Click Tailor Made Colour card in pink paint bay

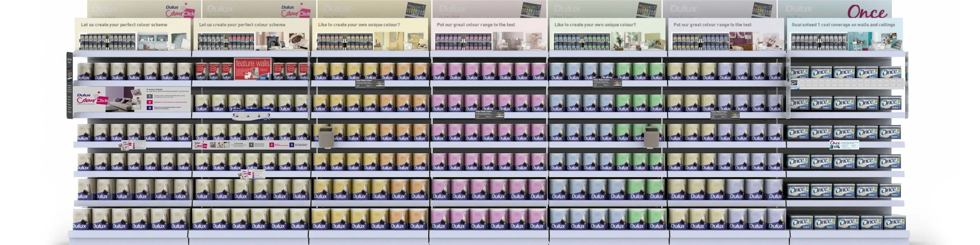click(x=489, y=114)
